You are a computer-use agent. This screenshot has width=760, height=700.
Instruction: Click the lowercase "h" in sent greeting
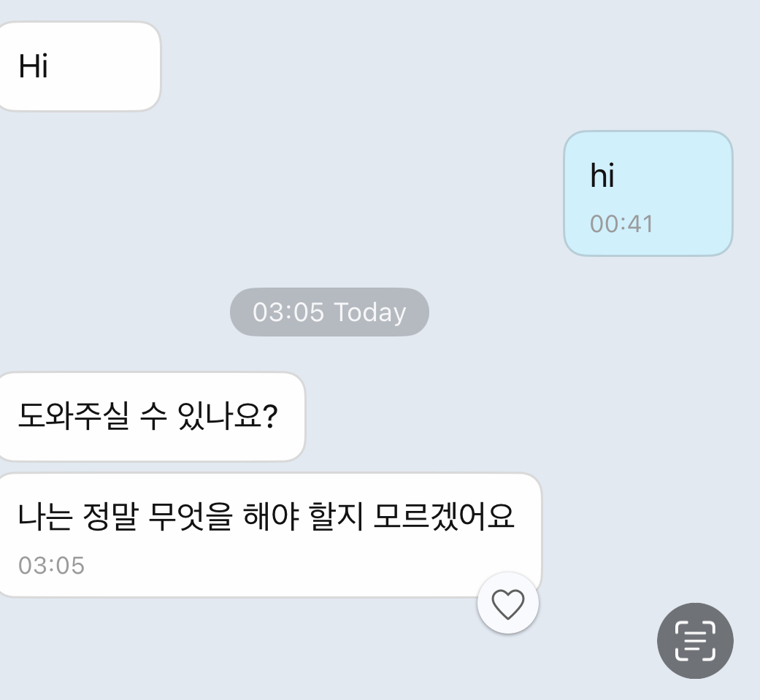[597, 176]
